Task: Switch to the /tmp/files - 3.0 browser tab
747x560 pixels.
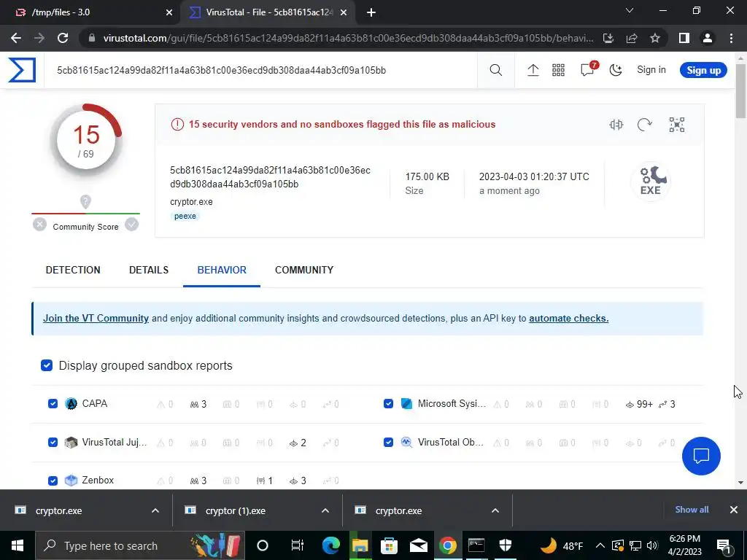Action: tap(90, 12)
